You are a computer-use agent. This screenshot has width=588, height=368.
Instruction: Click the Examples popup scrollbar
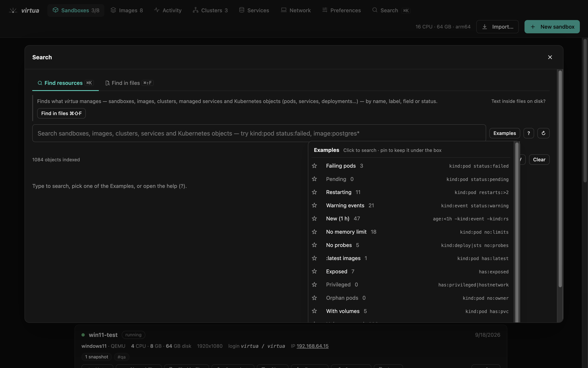click(x=517, y=232)
